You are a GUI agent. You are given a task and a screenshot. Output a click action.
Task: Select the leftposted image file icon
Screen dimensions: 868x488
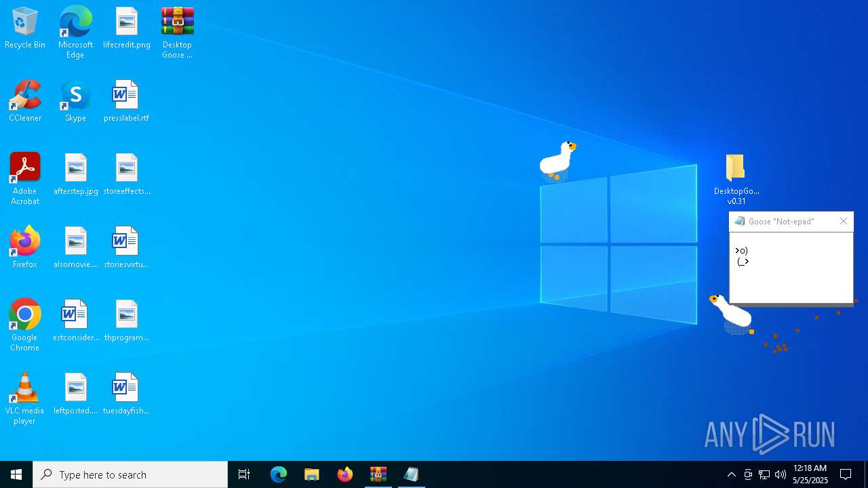(x=75, y=394)
